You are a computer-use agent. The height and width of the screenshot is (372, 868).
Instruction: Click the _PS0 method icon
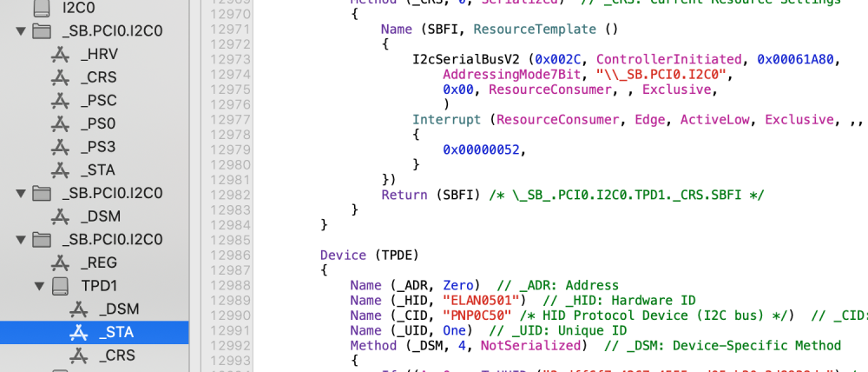(59, 123)
